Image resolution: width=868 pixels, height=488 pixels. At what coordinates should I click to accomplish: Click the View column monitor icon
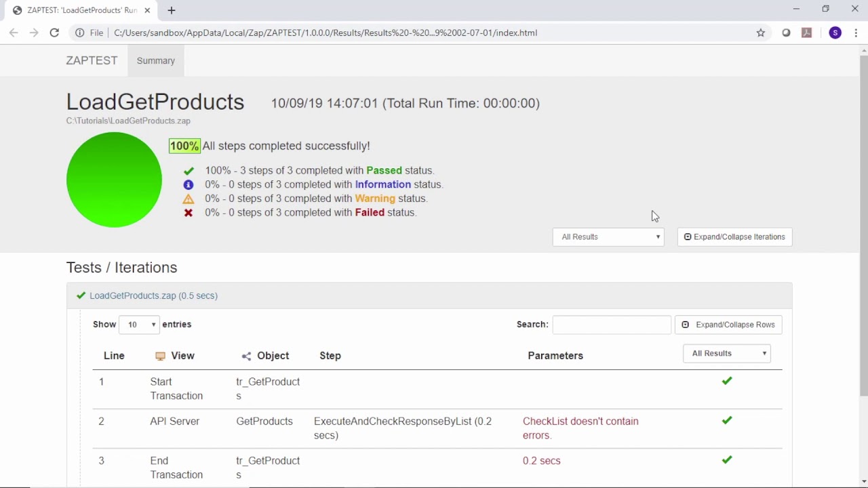(160, 356)
